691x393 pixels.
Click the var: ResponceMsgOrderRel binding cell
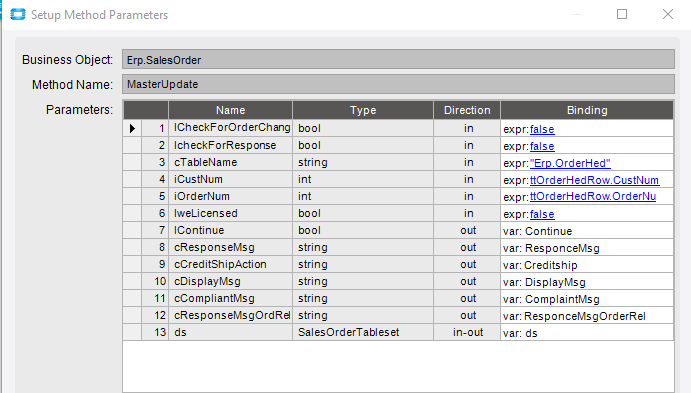[x=587, y=315]
